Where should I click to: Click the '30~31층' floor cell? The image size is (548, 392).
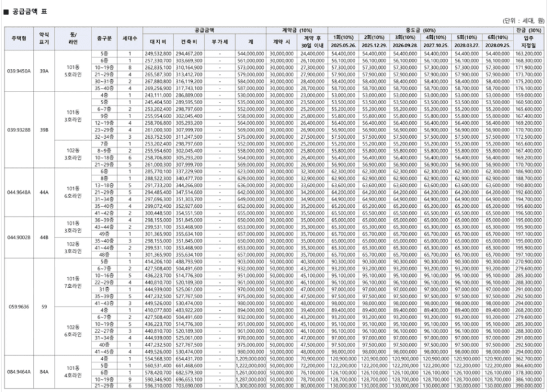pyautogui.click(x=104, y=81)
